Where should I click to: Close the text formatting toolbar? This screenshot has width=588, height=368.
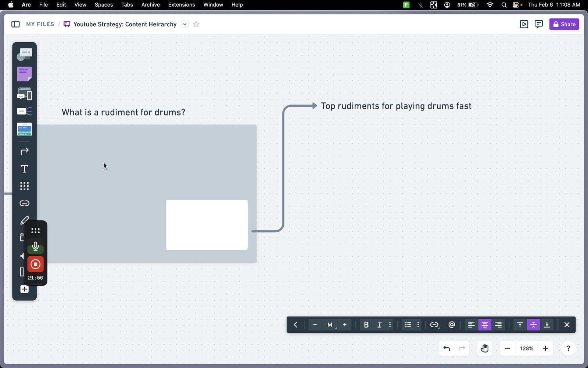[567, 325]
